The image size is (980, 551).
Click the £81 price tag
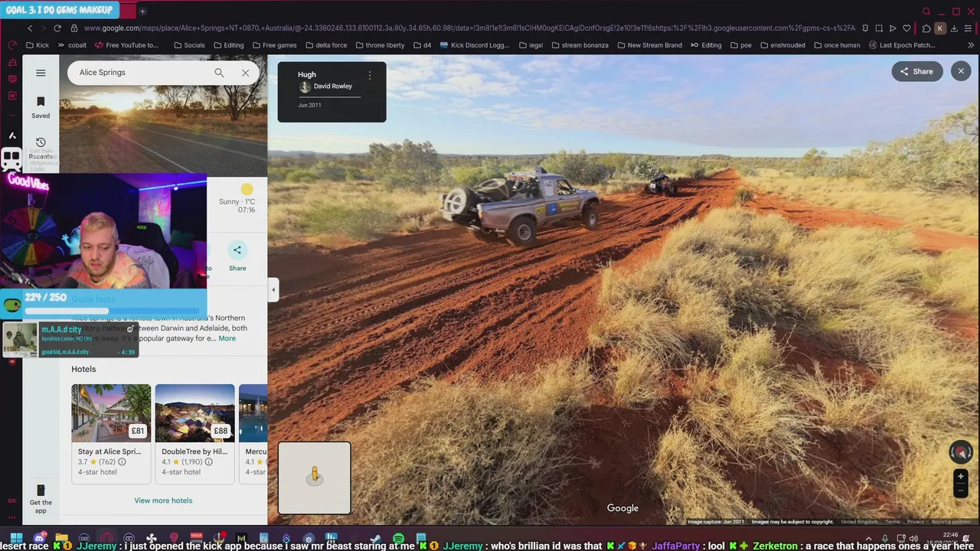(x=138, y=431)
